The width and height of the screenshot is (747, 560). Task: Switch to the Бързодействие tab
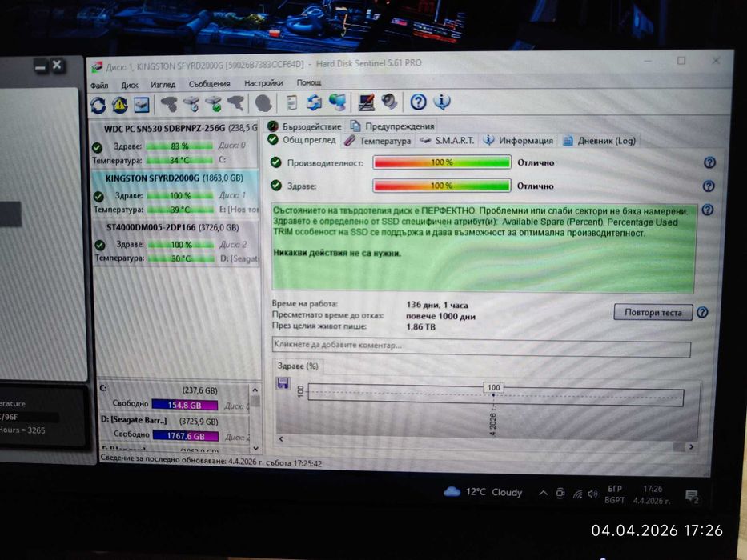305,126
